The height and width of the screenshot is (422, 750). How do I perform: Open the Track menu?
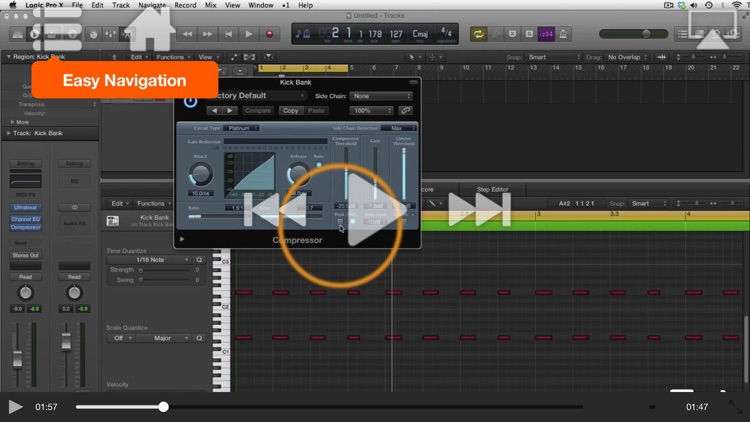[121, 5]
